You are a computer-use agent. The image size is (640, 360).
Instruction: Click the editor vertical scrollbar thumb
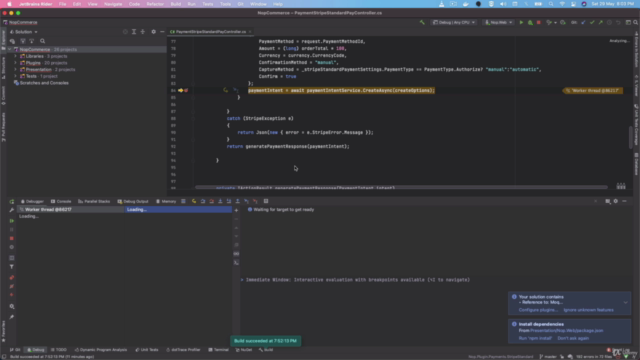pos(631,137)
